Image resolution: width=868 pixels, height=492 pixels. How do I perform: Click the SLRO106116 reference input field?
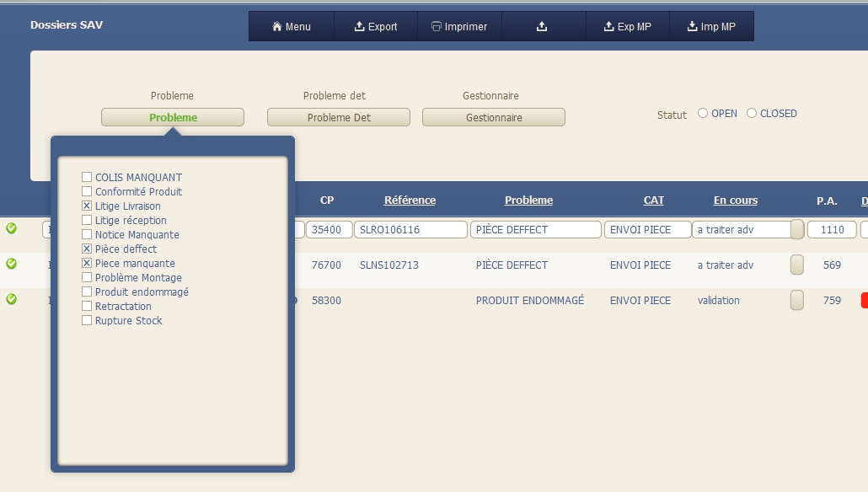click(410, 229)
